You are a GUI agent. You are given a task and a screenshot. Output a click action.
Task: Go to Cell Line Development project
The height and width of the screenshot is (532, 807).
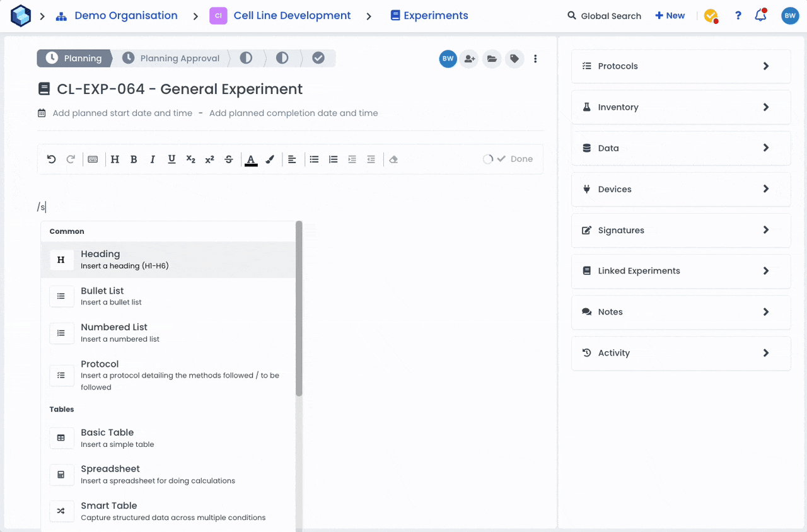(292, 16)
